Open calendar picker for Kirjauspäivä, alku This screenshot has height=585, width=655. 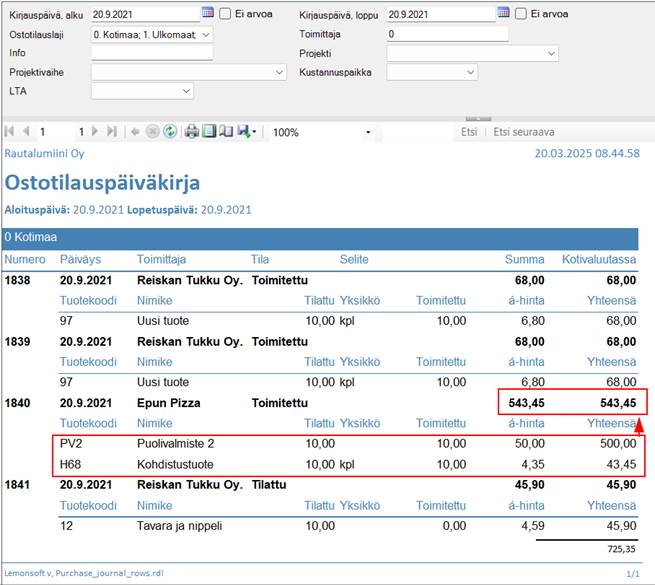coord(208,13)
